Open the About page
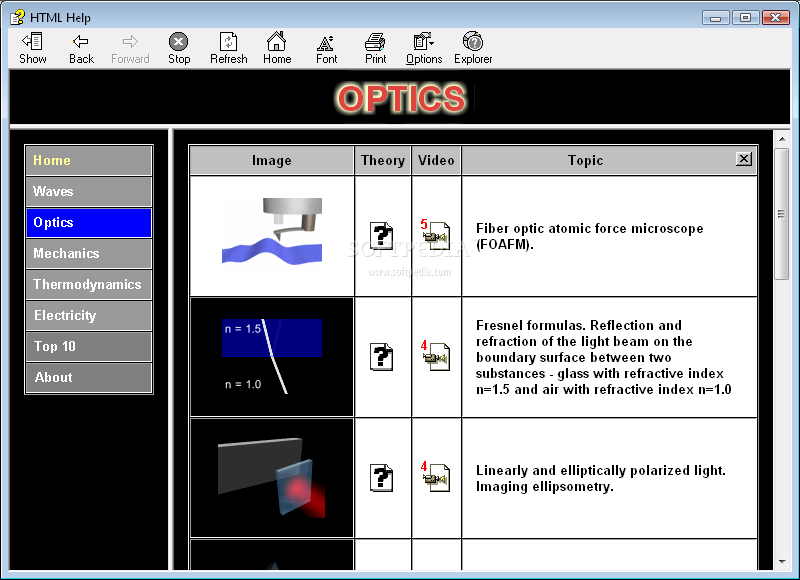 (x=89, y=377)
